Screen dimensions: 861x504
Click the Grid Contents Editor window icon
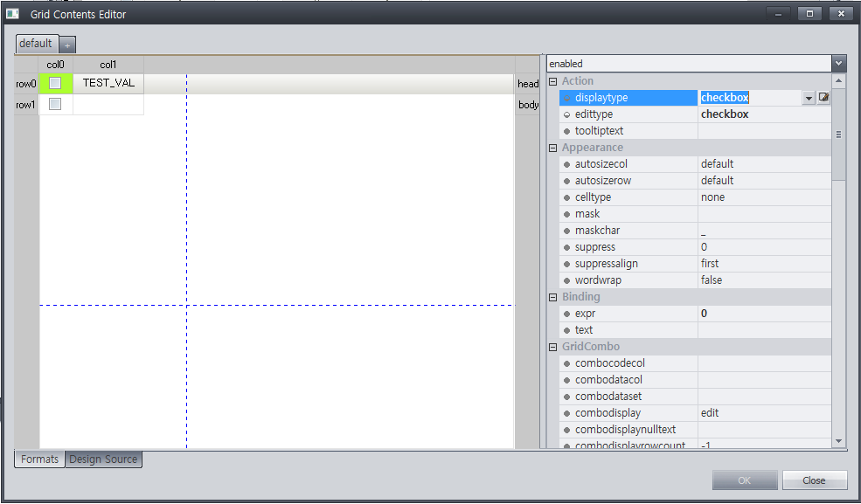tap(12, 14)
